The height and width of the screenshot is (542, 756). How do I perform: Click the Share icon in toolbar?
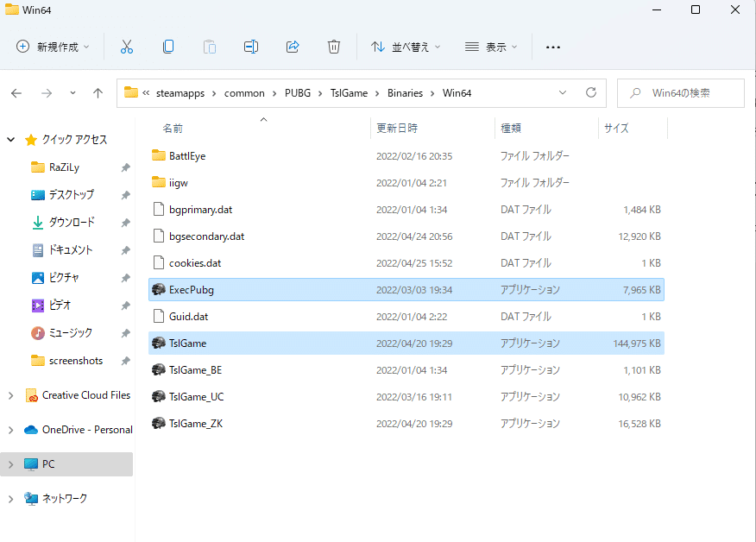293,47
